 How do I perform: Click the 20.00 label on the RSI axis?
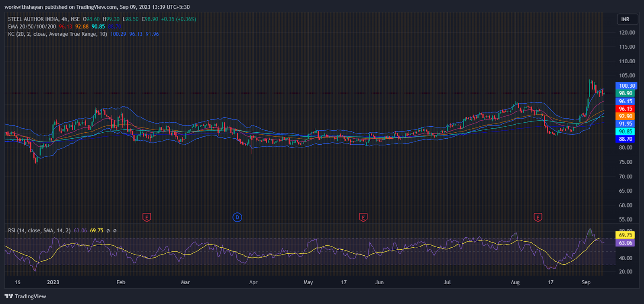tap(625, 271)
